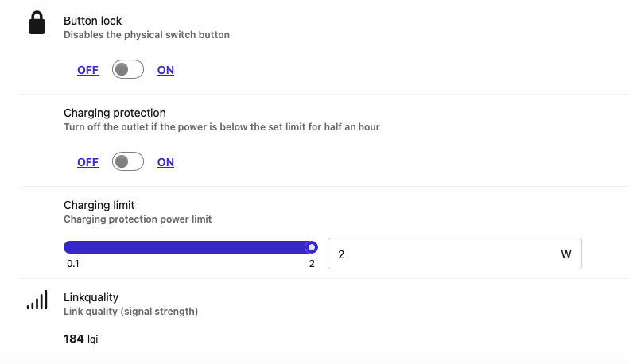Click the OFF link for Button lock
Viewport: 629px width, 364px height.
[87, 70]
